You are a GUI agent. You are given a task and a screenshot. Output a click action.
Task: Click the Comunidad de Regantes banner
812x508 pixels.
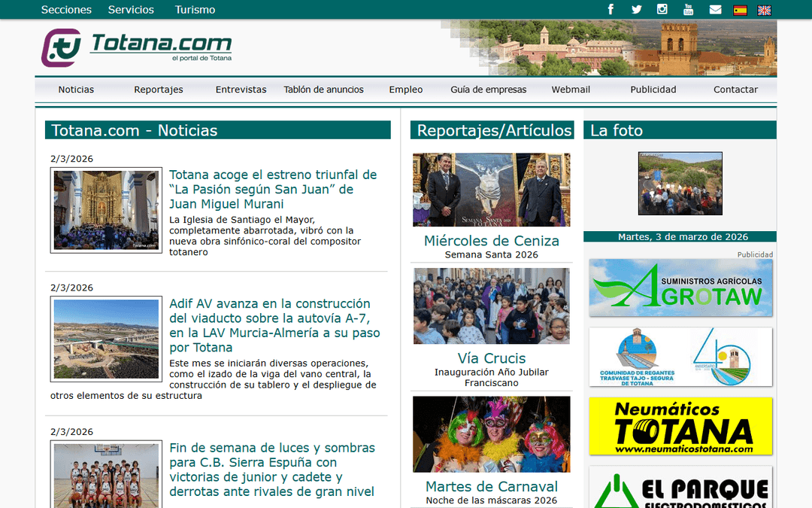pos(680,357)
